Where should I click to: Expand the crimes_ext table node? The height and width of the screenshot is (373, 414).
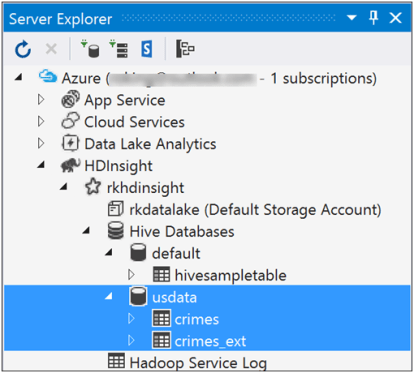click(x=131, y=340)
